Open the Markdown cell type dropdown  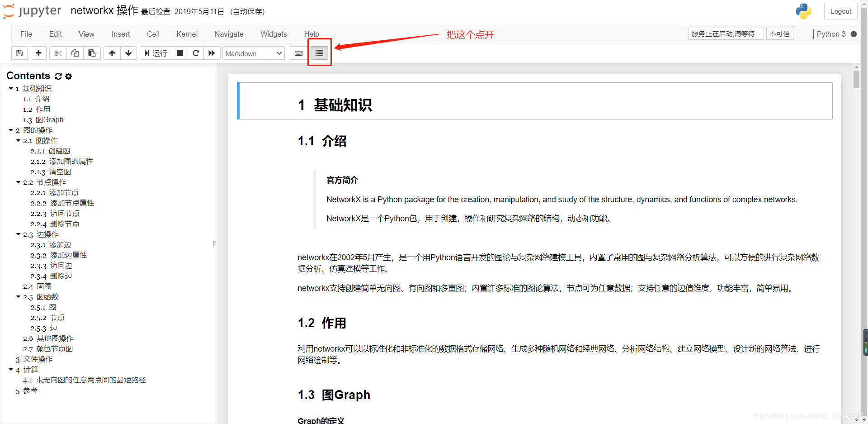coord(254,53)
